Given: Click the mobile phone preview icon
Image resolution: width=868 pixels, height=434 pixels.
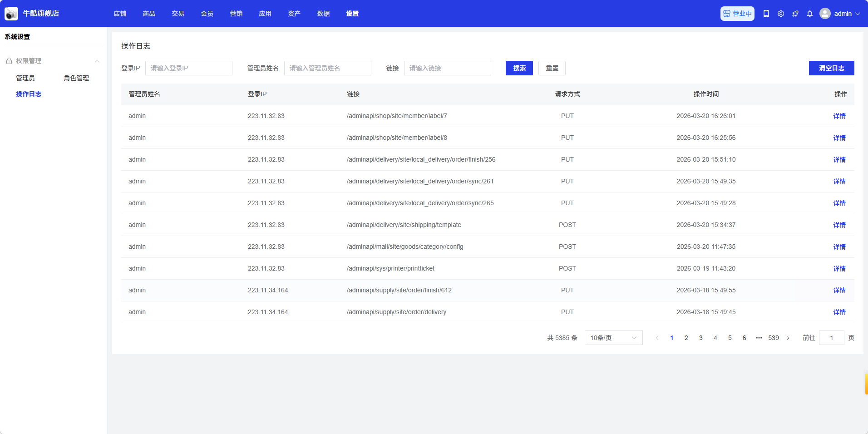Looking at the screenshot, I should pos(766,14).
